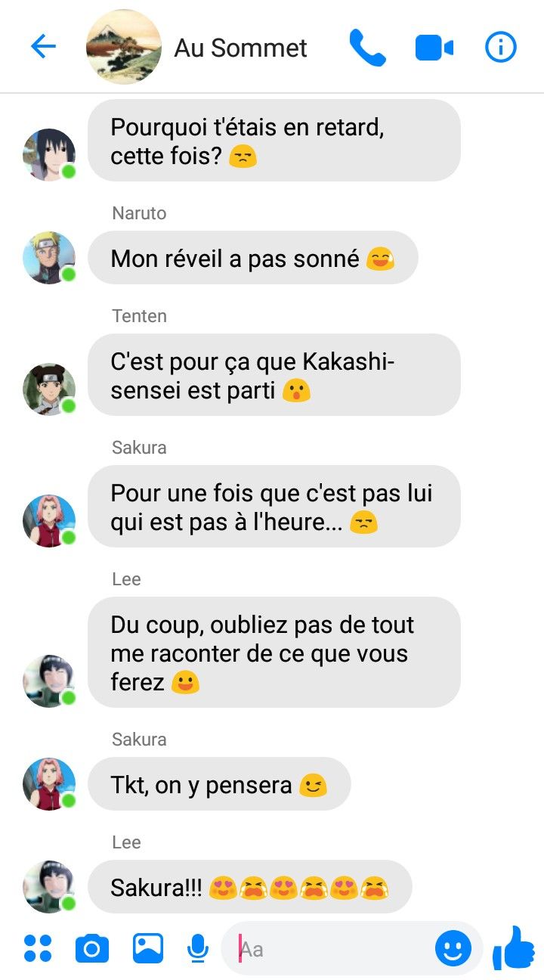The height and width of the screenshot is (980, 544).
Task: Open the four-dot more apps menu
Action: point(38,947)
